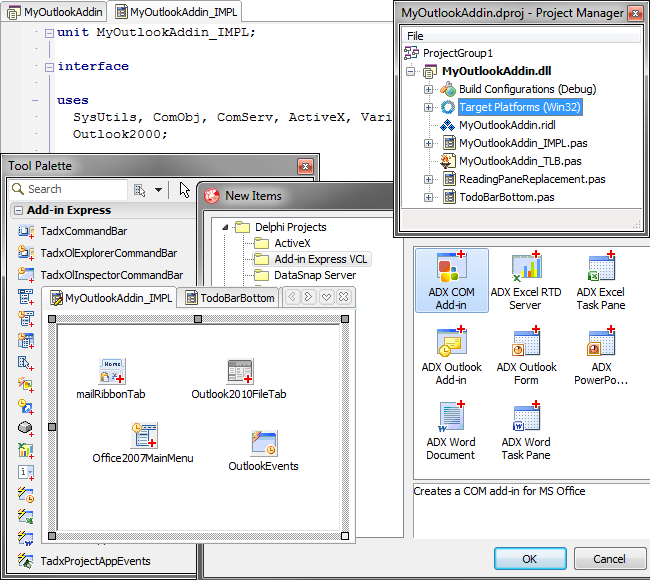
Task: Switch to MyOutlookAddin editor tab
Action: click(55, 12)
